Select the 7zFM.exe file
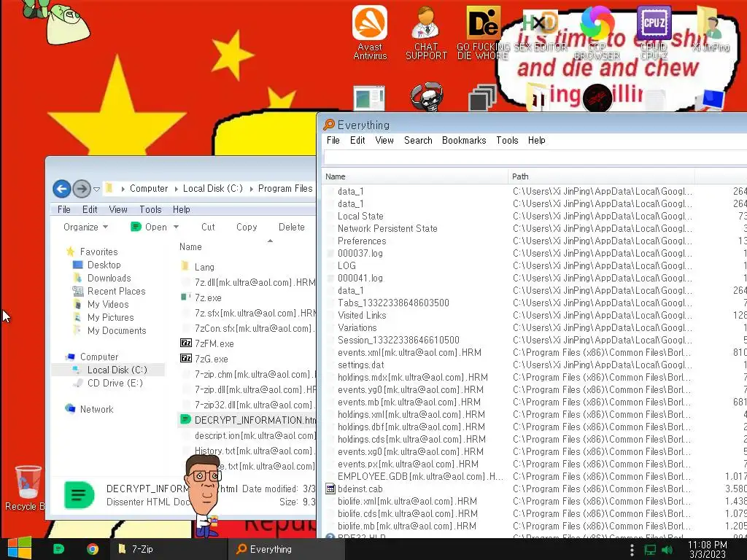This screenshot has width=747, height=560. click(x=214, y=344)
